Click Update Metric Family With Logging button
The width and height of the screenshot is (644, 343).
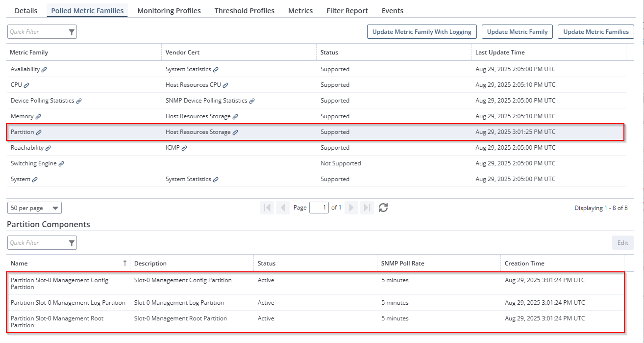[x=421, y=32]
